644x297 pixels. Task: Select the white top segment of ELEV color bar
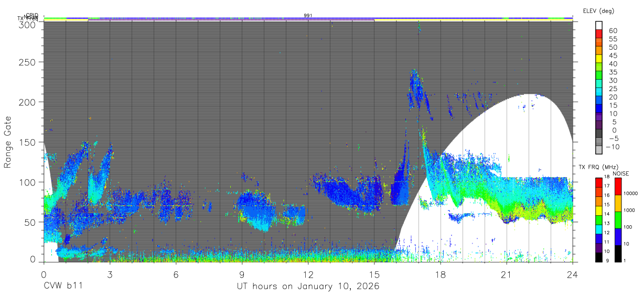point(599,25)
